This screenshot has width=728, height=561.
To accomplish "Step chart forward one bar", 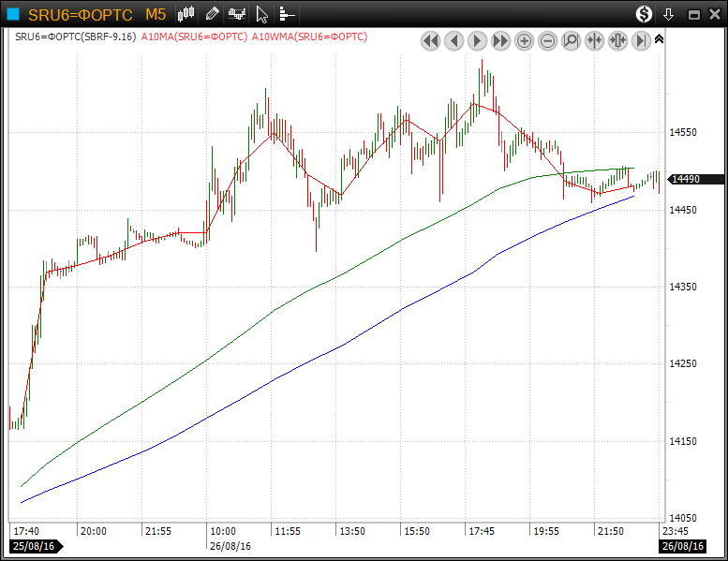I will (x=477, y=40).
